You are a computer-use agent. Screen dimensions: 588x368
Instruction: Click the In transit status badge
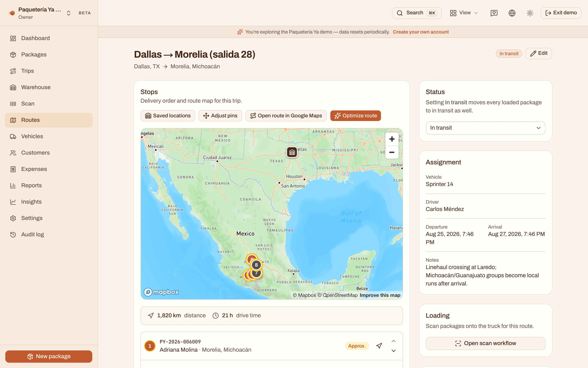[x=509, y=54]
